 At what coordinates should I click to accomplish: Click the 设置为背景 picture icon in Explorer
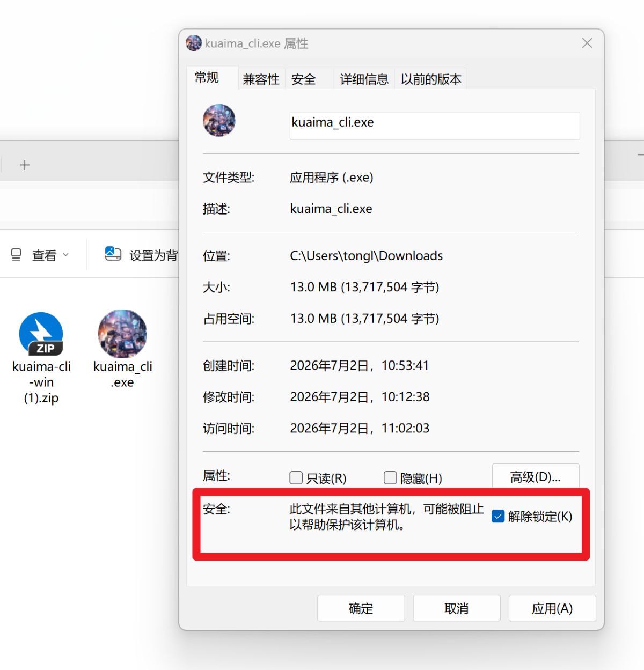(x=113, y=254)
